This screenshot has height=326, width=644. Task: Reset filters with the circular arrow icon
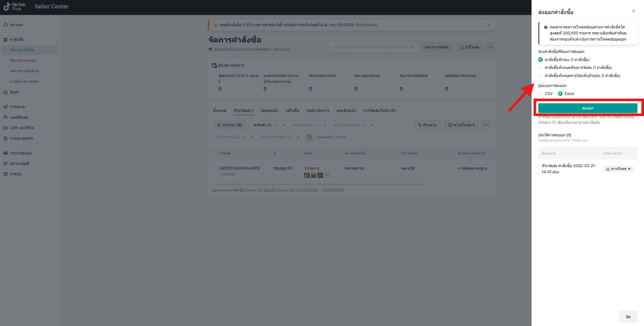click(310, 137)
